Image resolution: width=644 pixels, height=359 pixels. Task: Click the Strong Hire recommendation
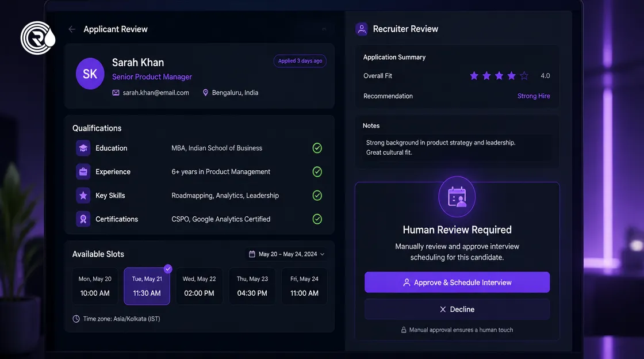(x=534, y=96)
